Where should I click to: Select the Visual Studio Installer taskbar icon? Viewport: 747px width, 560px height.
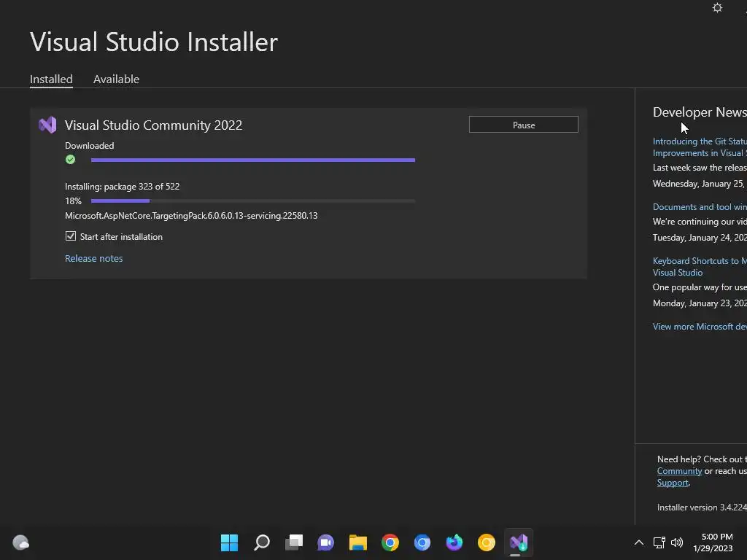[519, 542]
